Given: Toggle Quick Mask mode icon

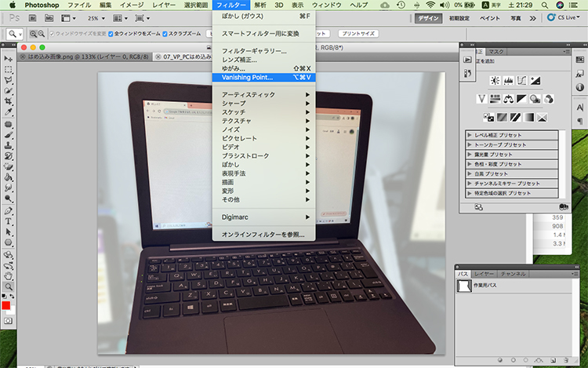Looking at the screenshot, I should [9, 321].
